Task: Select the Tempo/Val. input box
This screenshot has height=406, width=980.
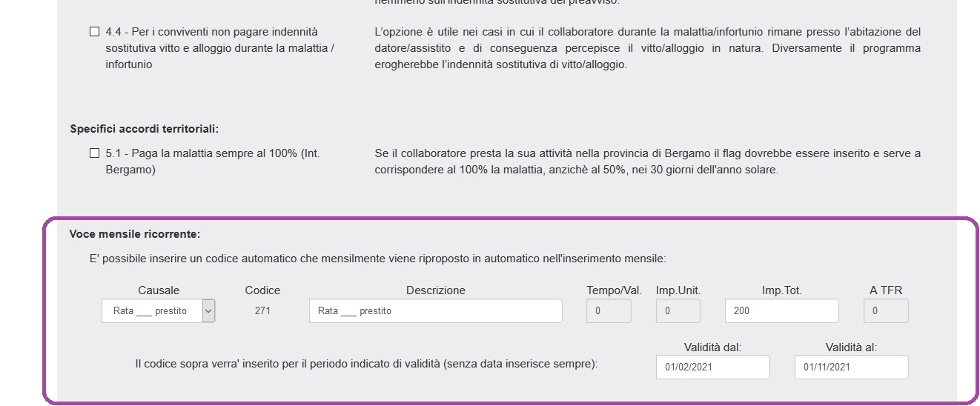Action: point(609,311)
